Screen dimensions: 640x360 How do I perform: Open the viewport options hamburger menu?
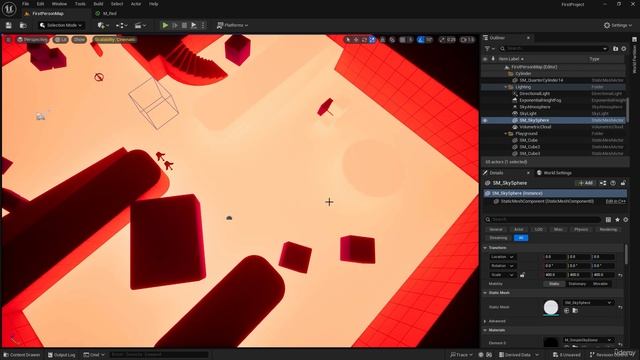pos(8,40)
